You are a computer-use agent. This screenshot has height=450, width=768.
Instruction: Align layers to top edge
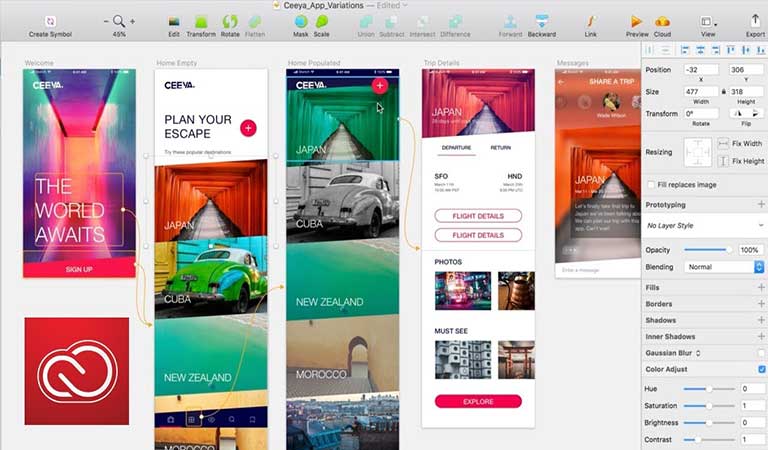pos(731,50)
